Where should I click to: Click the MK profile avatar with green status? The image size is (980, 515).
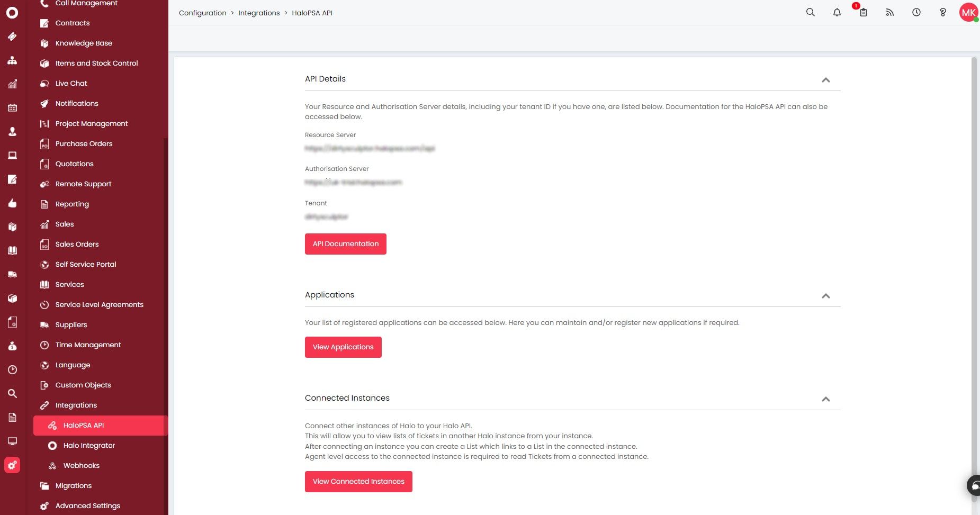(x=968, y=12)
